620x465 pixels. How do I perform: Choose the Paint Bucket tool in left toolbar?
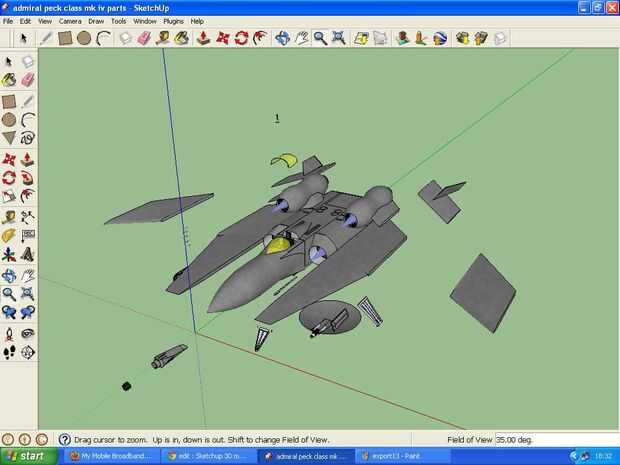point(9,80)
